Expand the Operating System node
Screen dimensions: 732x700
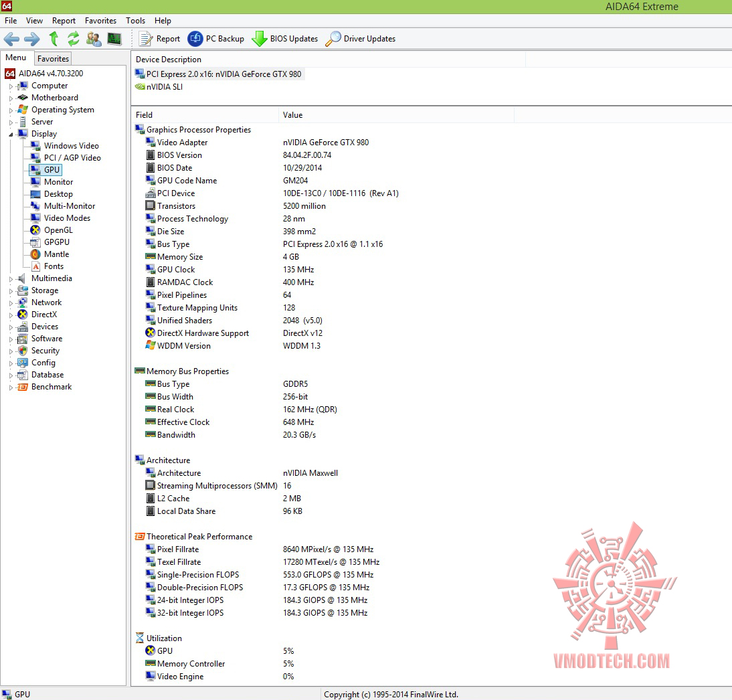point(11,110)
